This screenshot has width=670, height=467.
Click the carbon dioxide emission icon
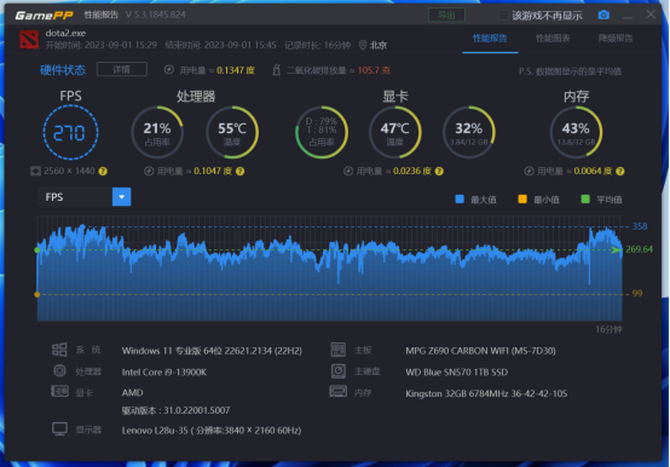276,70
